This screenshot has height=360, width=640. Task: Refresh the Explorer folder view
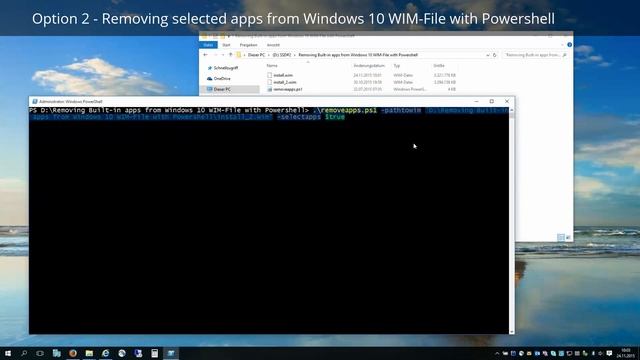pyautogui.click(x=494, y=55)
